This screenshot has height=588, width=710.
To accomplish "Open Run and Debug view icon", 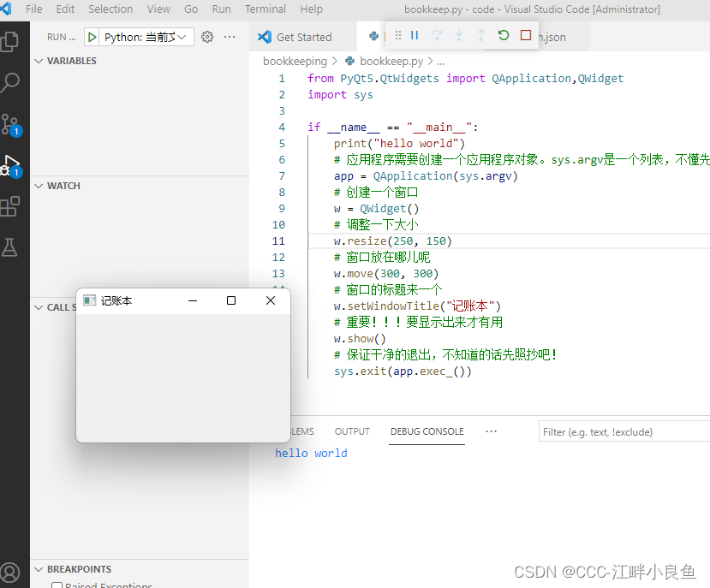I will click(x=11, y=166).
